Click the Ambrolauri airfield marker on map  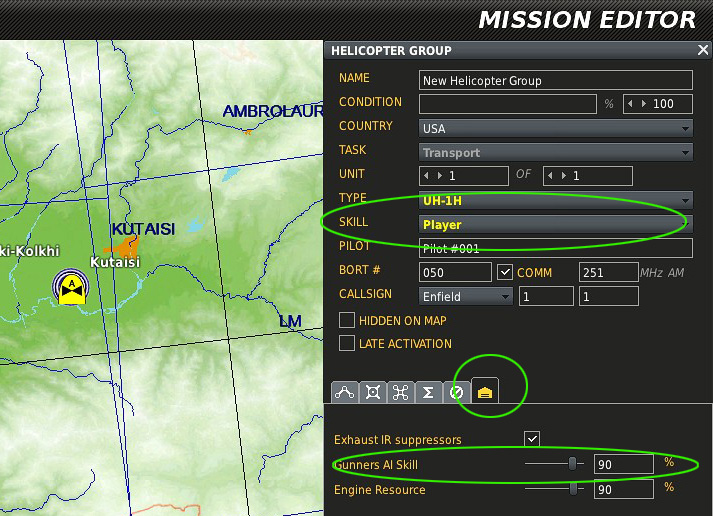[248, 132]
